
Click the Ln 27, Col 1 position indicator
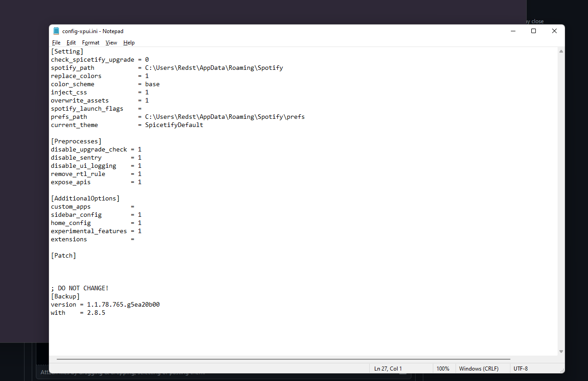(x=387, y=368)
